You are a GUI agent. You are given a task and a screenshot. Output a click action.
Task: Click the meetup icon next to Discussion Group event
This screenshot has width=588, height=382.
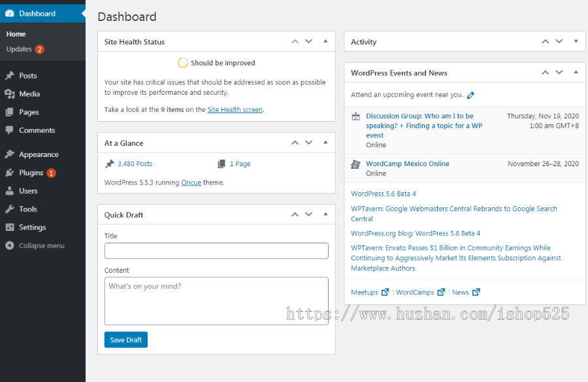coord(355,116)
